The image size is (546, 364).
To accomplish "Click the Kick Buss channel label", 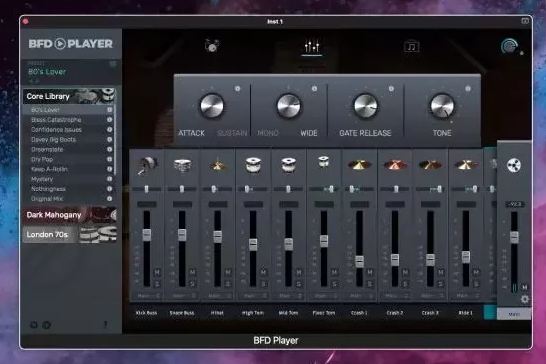I will [x=146, y=313].
